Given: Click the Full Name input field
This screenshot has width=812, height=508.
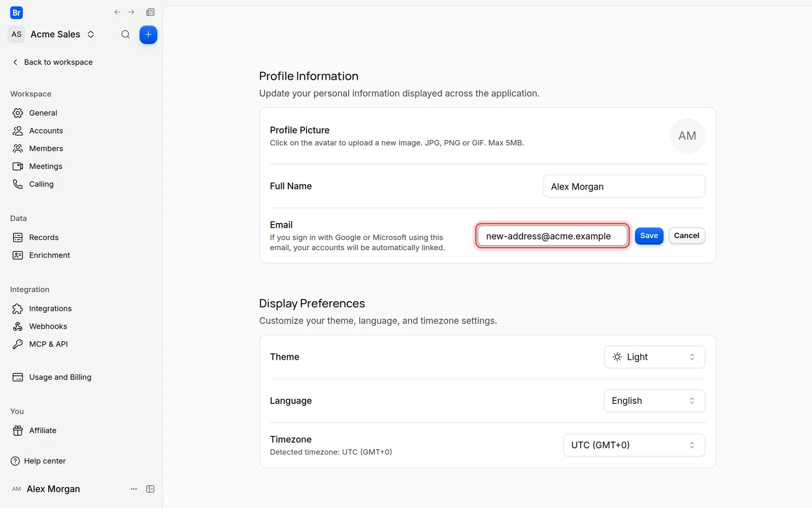Looking at the screenshot, I should 624,186.
